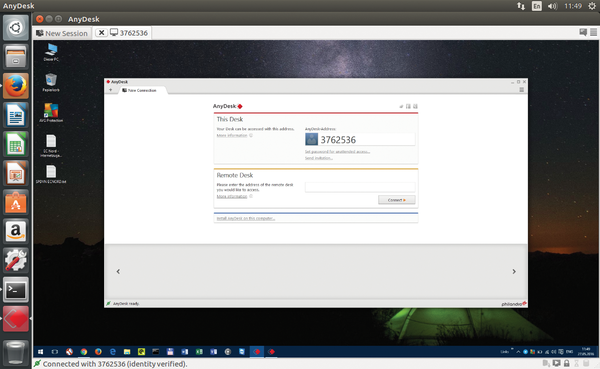Click the Send invitation link
600x369 pixels.
pyautogui.click(x=319, y=158)
